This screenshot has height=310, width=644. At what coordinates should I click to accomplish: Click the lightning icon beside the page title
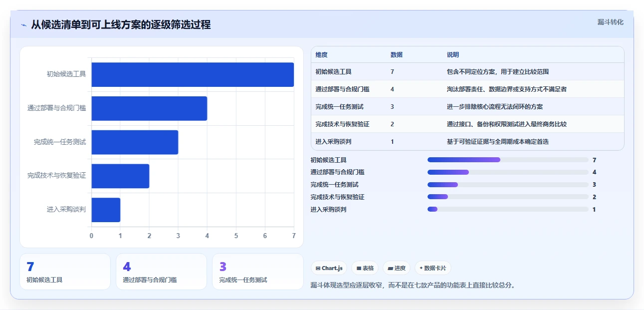point(24,25)
